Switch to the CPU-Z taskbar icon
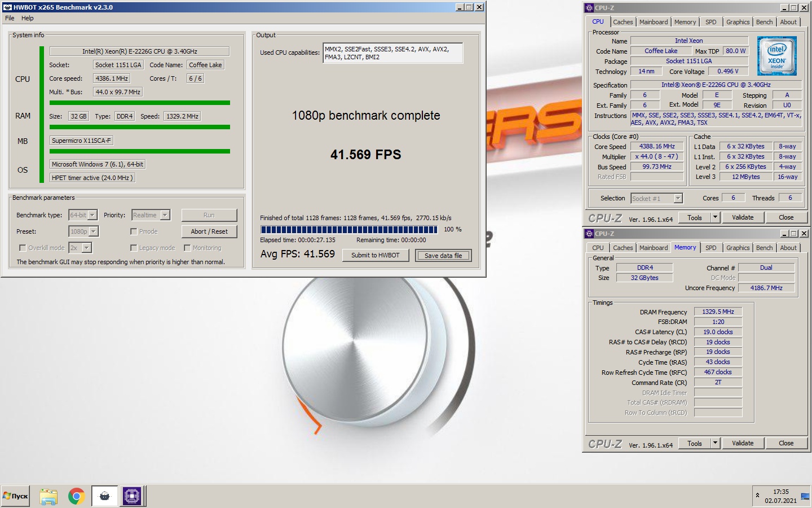 [x=132, y=496]
